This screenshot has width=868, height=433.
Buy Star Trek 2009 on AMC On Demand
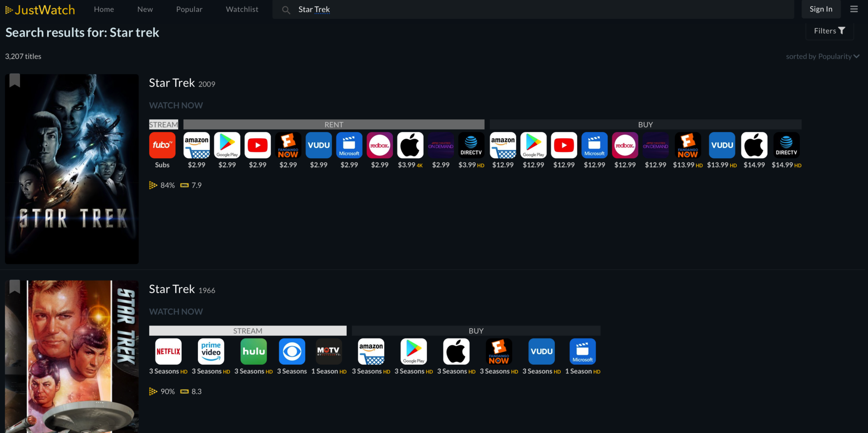(656, 145)
